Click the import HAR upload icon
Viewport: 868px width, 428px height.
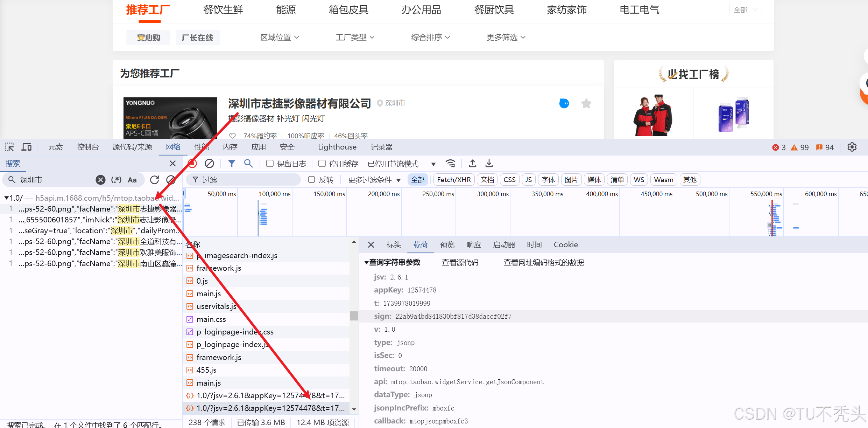[x=472, y=164]
